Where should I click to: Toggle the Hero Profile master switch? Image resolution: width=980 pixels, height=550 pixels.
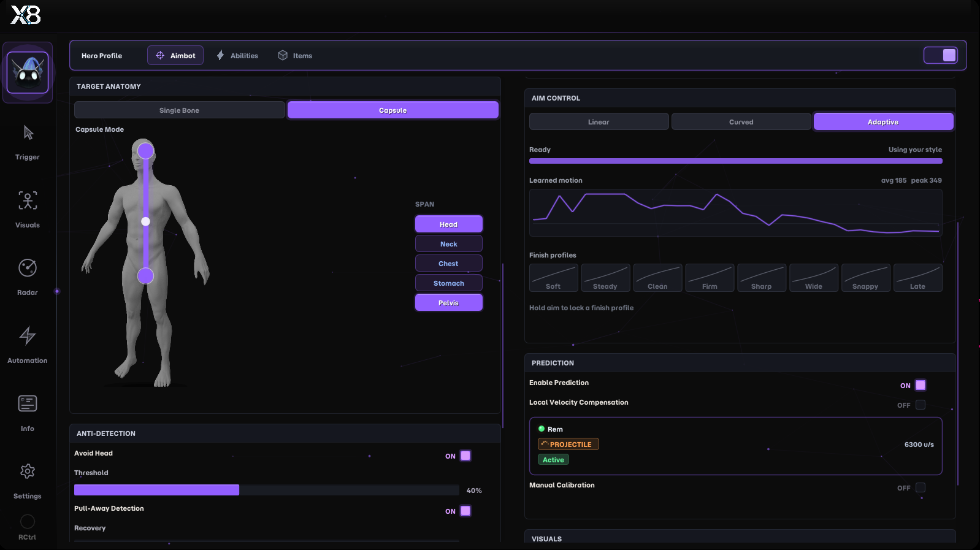click(941, 55)
